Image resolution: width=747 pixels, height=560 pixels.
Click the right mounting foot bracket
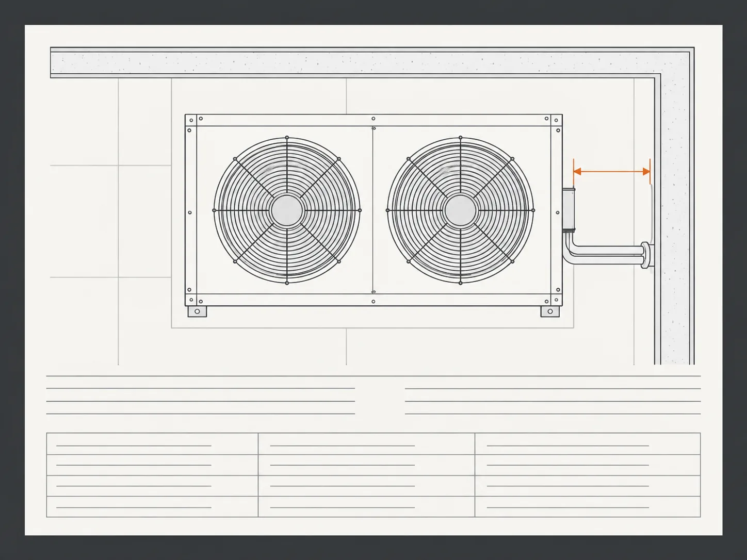[550, 311]
